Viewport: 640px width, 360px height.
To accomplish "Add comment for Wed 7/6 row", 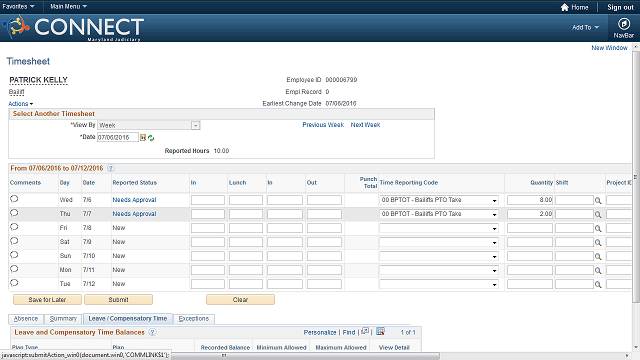I will point(14,199).
